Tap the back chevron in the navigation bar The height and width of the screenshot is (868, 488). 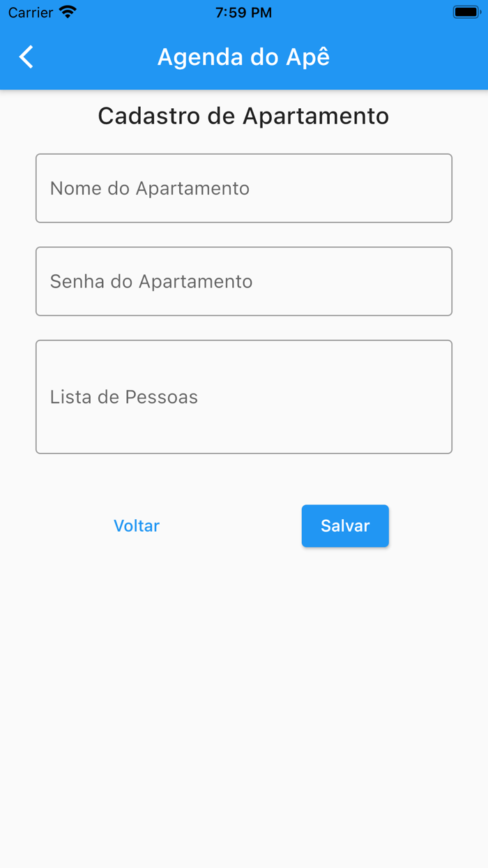(x=26, y=57)
